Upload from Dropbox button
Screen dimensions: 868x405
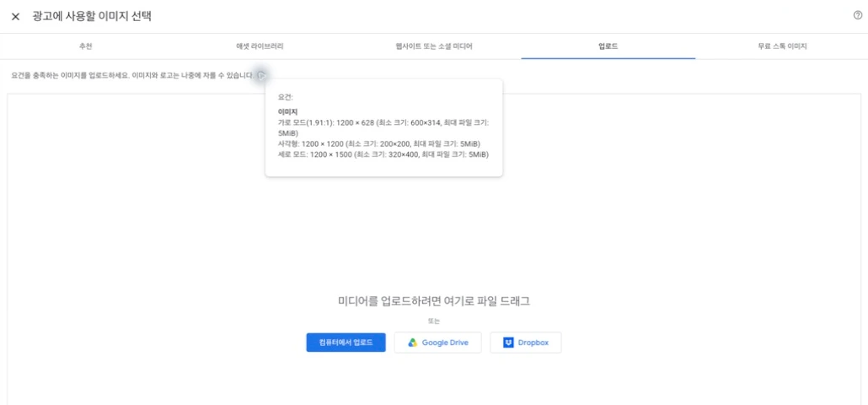pos(526,343)
